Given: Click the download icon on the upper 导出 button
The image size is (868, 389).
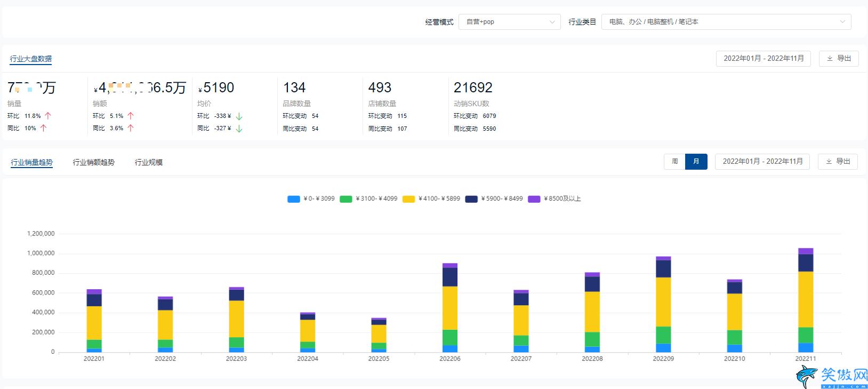Looking at the screenshot, I should (x=830, y=59).
